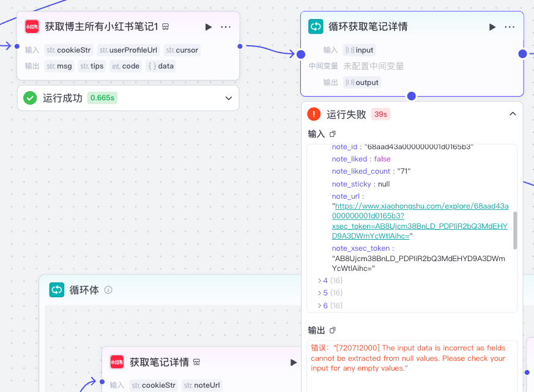Click the msg output tag

coord(59,66)
